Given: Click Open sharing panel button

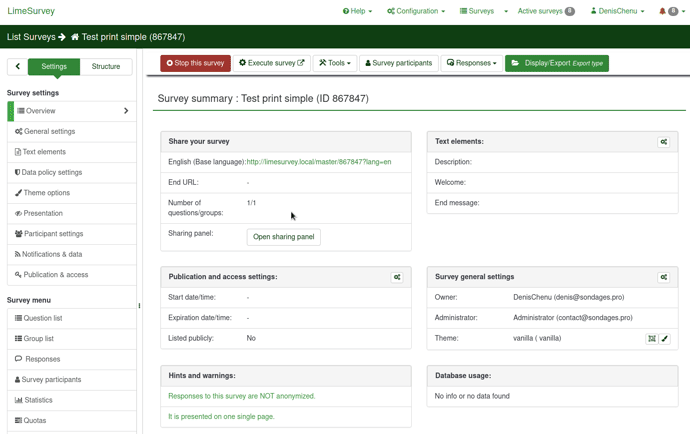Looking at the screenshot, I should (284, 237).
